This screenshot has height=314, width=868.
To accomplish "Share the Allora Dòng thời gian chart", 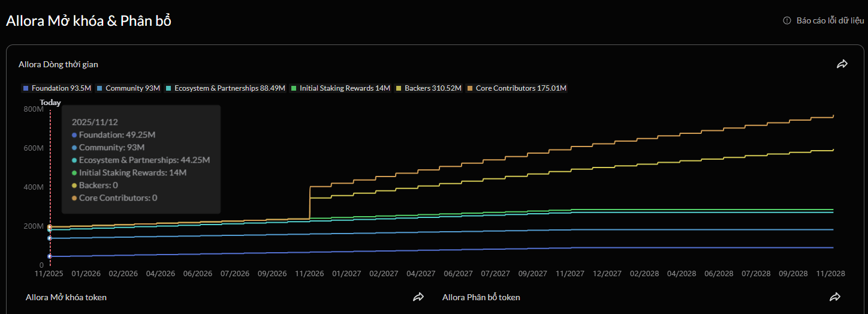I will pyautogui.click(x=842, y=64).
